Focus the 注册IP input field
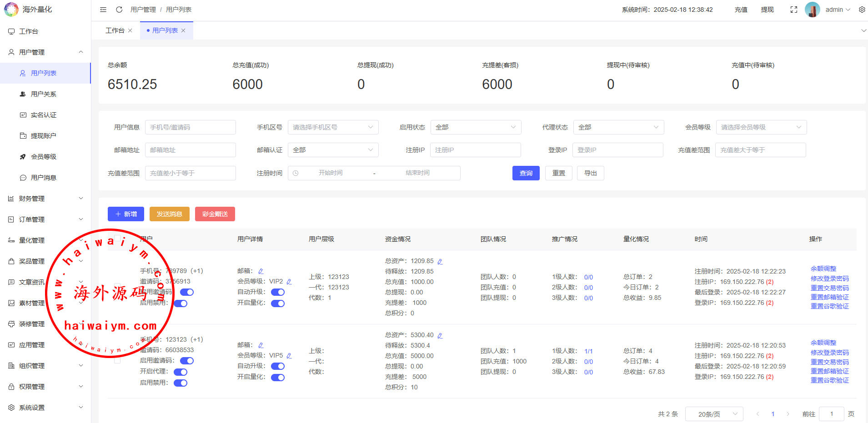 coord(475,150)
